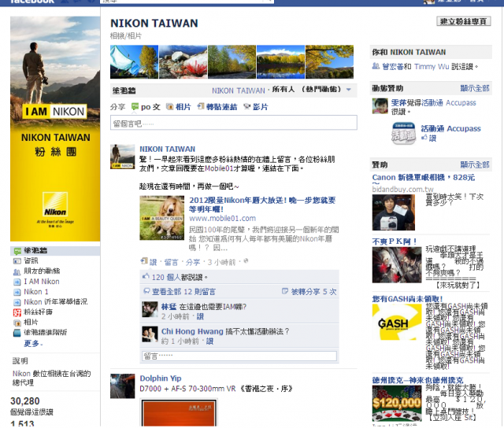Screen dimensions: 504x428
Task: Expand 更多 in the left sidebar
Action: (x=32, y=344)
